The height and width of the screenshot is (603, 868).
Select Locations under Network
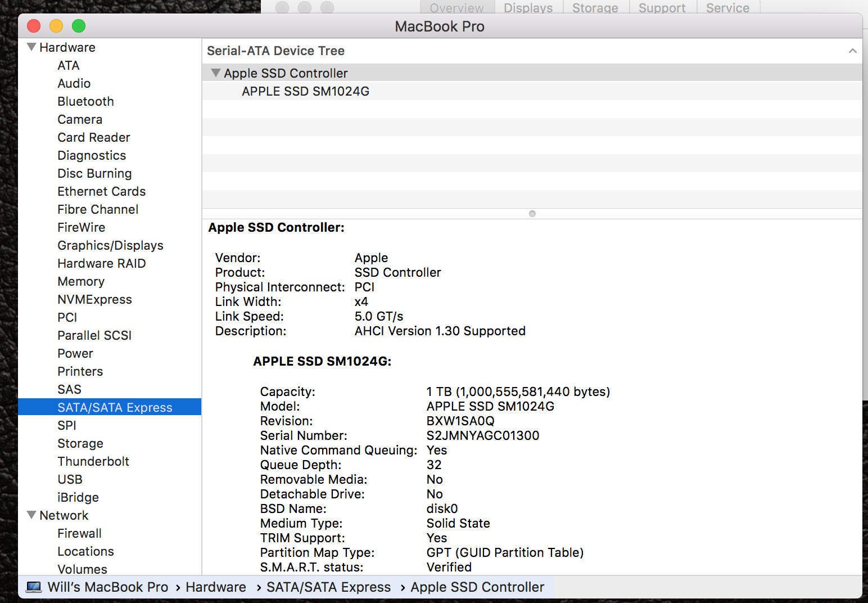coord(86,551)
